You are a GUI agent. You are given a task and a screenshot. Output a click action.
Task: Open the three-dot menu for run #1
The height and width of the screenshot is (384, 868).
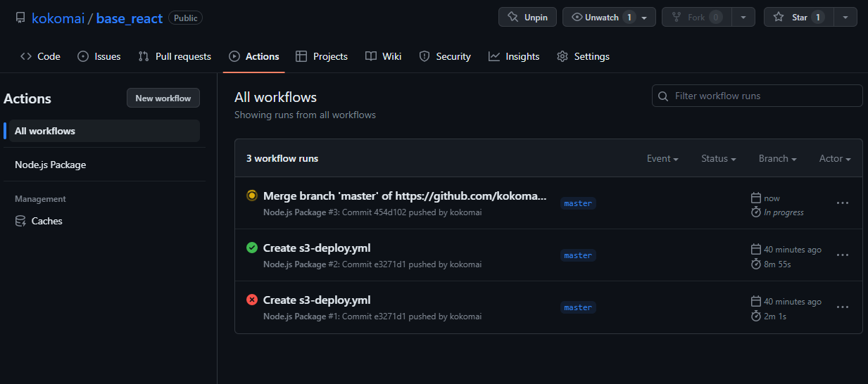[843, 307]
